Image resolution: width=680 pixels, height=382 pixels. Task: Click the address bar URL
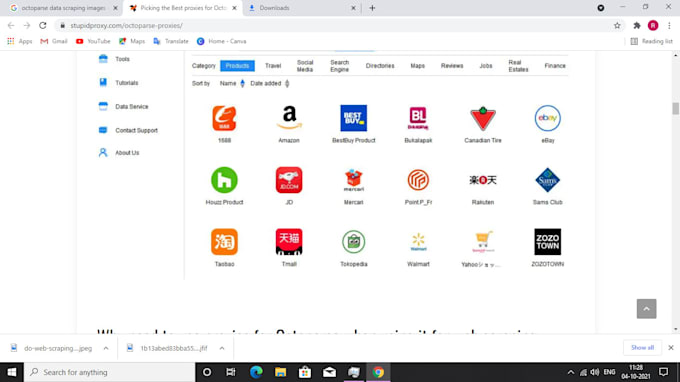[126, 26]
